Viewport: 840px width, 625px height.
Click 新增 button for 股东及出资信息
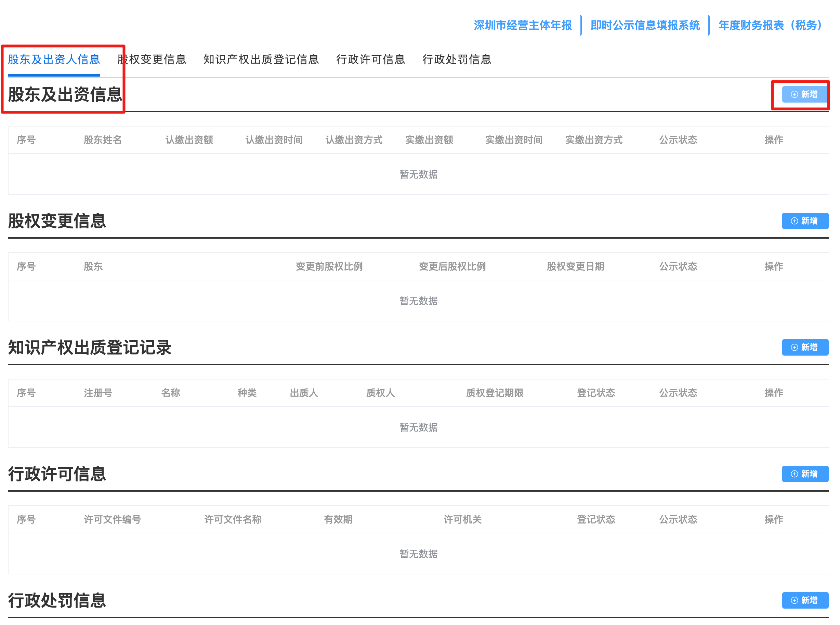pos(805,94)
